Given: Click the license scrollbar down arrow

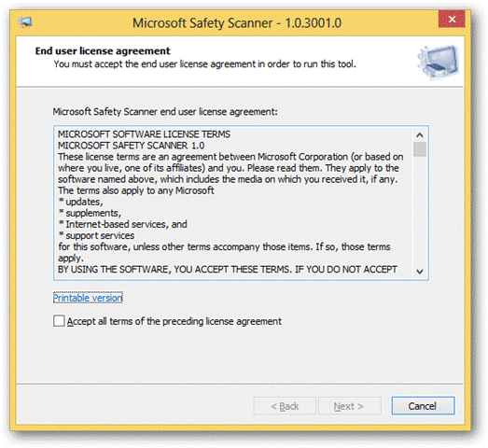Looking at the screenshot, I should 420,272.
